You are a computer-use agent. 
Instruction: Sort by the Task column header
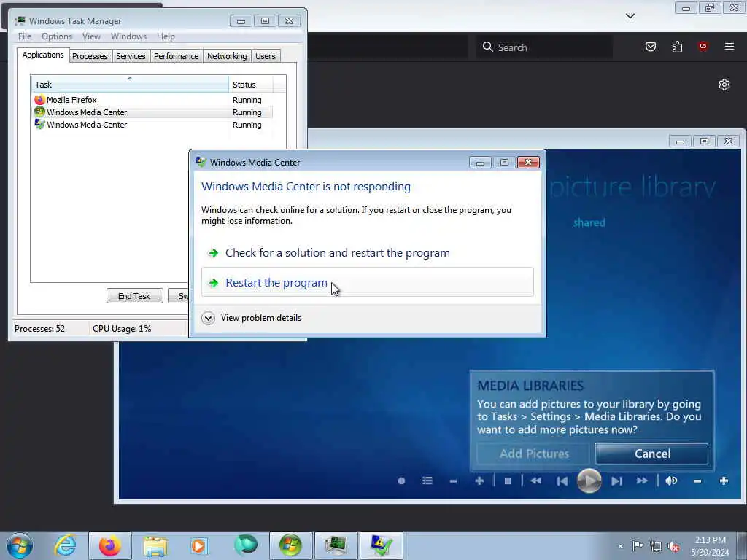[x=130, y=85]
